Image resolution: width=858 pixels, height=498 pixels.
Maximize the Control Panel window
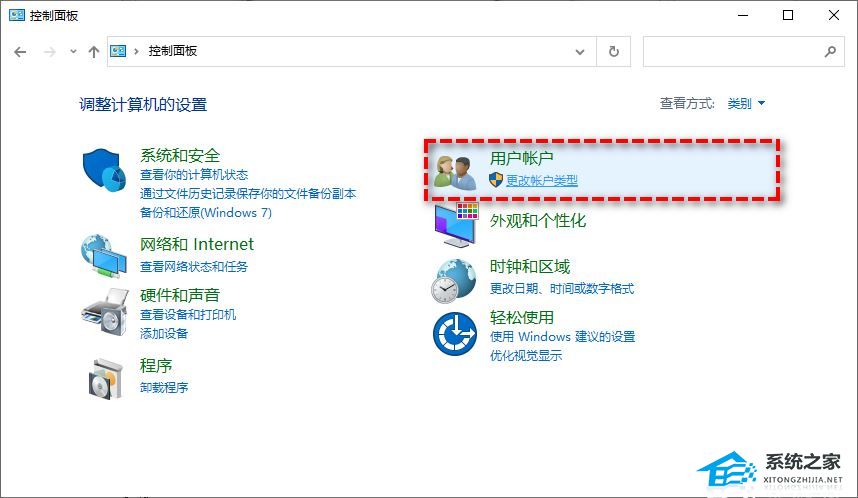[x=788, y=15]
